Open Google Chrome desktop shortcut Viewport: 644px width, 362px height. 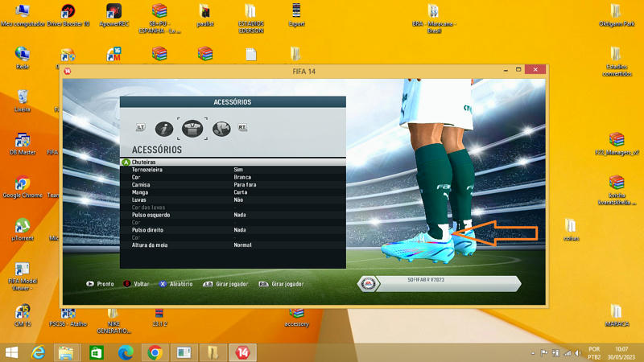[23, 187]
